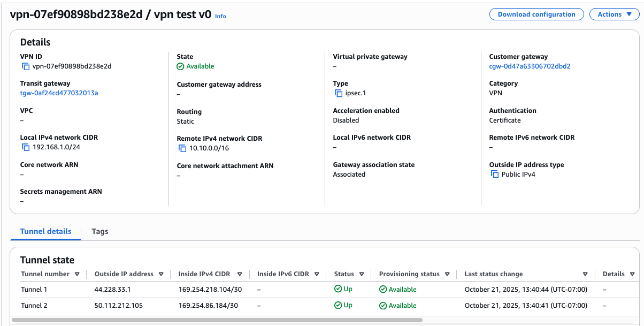Sort by Tunnel number column
This screenshot has width=644, height=326.
[77, 274]
